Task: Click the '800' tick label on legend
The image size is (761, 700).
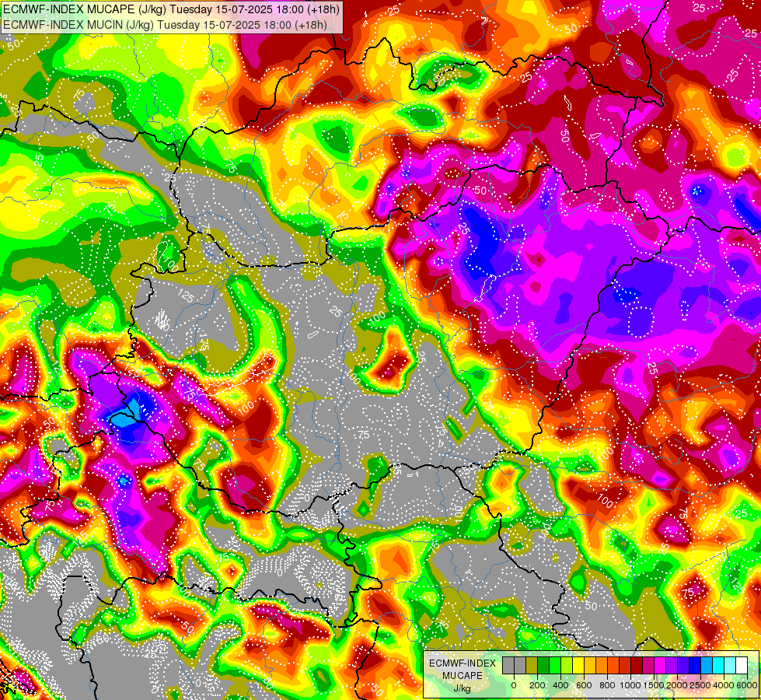Action: (607, 685)
